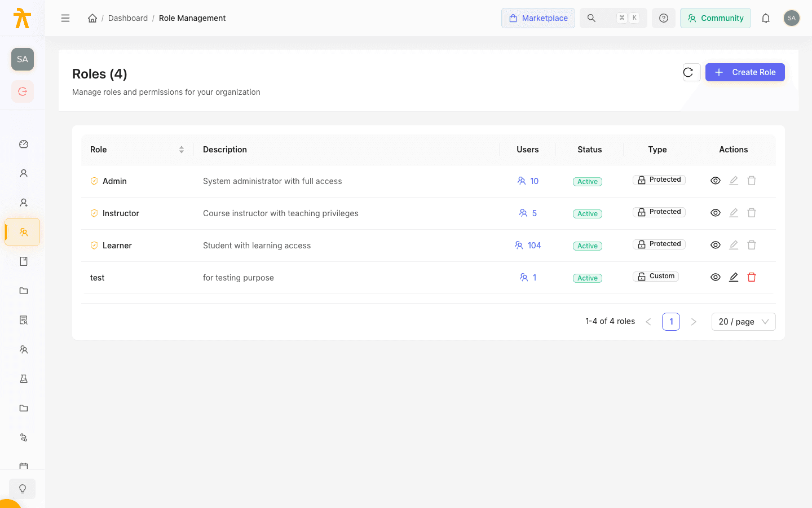Open the Community button
The image size is (812, 508).
point(716,18)
